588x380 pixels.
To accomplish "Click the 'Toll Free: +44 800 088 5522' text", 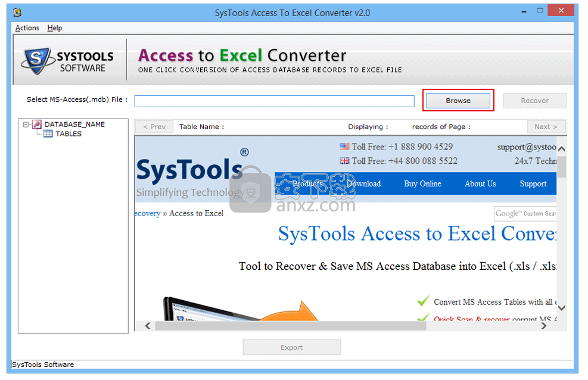I will coord(405,161).
